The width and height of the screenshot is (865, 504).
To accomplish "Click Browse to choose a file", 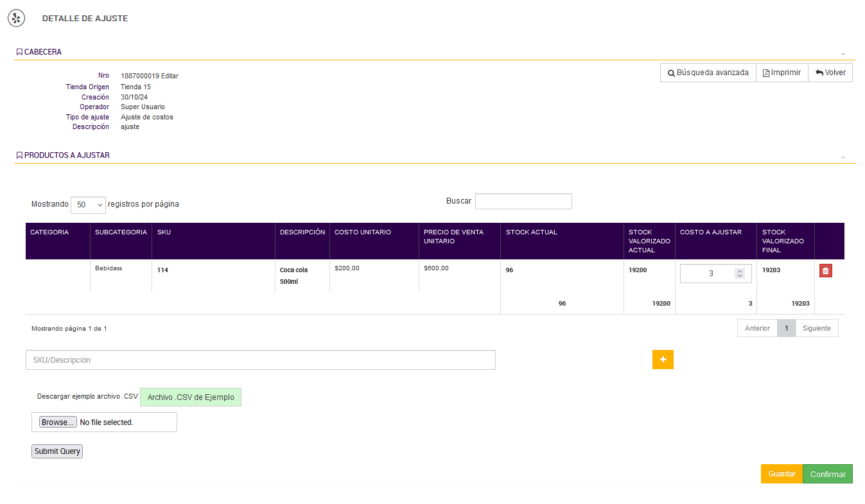I will point(58,422).
